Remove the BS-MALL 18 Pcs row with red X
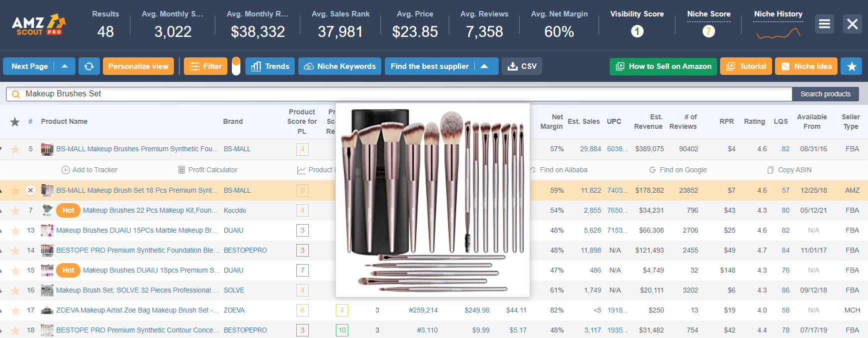This screenshot has height=338, width=868. click(30, 190)
